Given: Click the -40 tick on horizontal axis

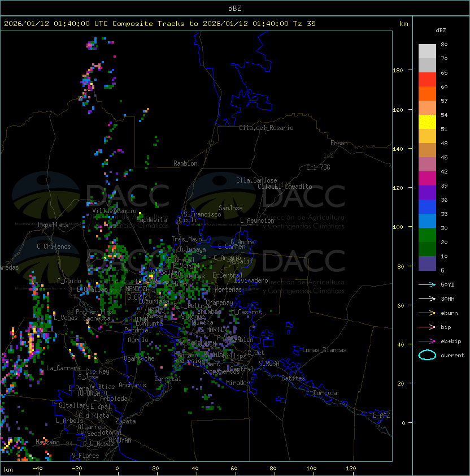Looking at the screenshot, I should coord(37,469).
